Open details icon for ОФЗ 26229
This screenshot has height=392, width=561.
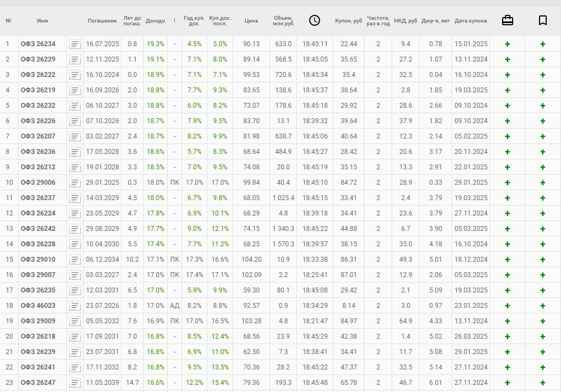[x=75, y=59]
